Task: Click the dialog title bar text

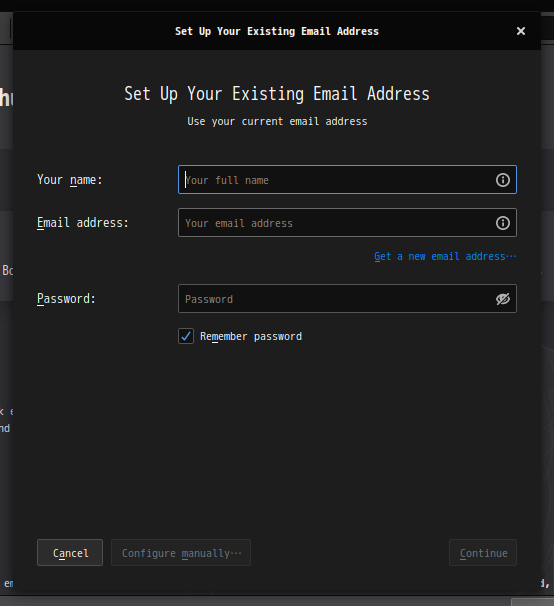Action: tap(277, 31)
